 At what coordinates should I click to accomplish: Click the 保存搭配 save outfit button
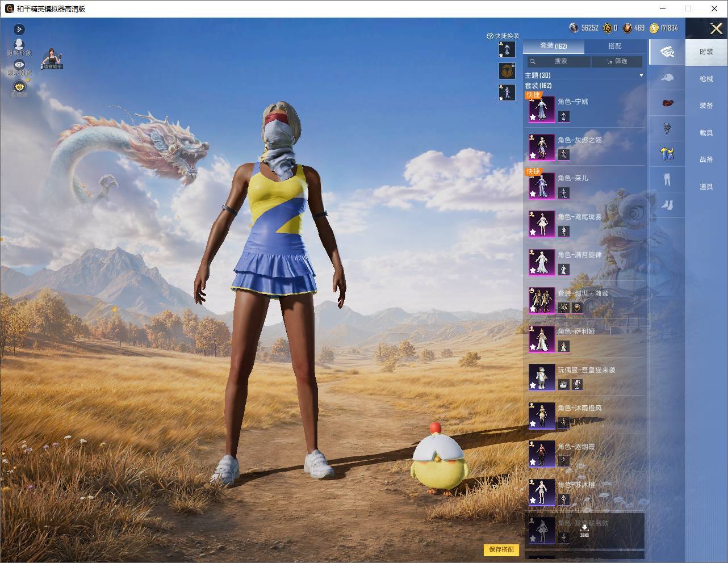pyautogui.click(x=501, y=549)
